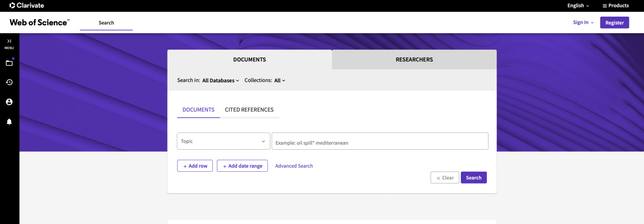Open alerts bell icon in sidebar
This screenshot has width=644, height=224.
click(x=9, y=122)
